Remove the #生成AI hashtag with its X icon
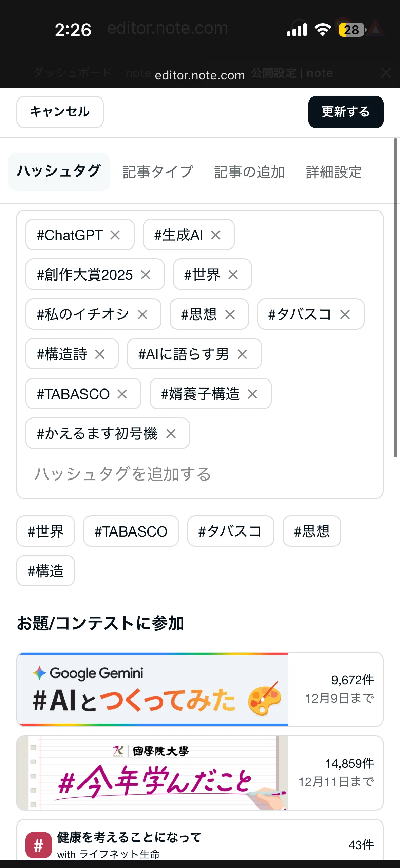Image resolution: width=400 pixels, height=868 pixels. pyautogui.click(x=216, y=235)
